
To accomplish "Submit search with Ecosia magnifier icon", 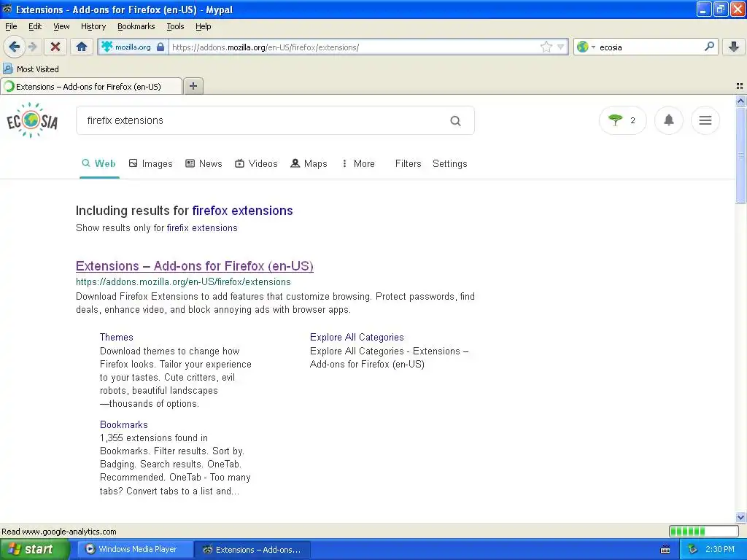I will click(455, 121).
